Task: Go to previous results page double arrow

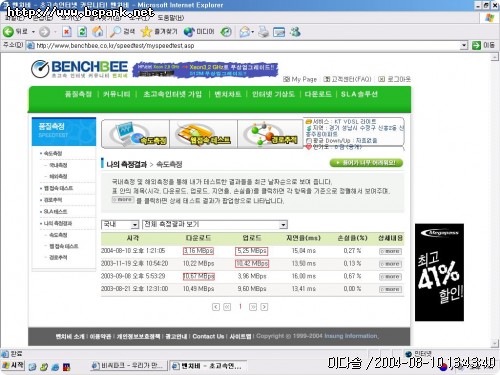Action: pyautogui.click(x=227, y=307)
